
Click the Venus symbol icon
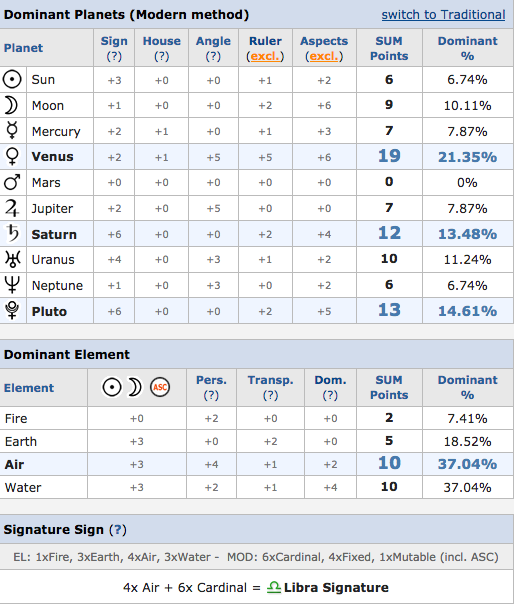click(12, 156)
